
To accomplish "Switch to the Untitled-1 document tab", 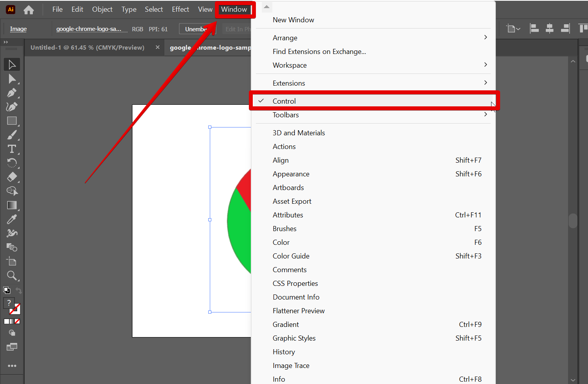I will [88, 48].
